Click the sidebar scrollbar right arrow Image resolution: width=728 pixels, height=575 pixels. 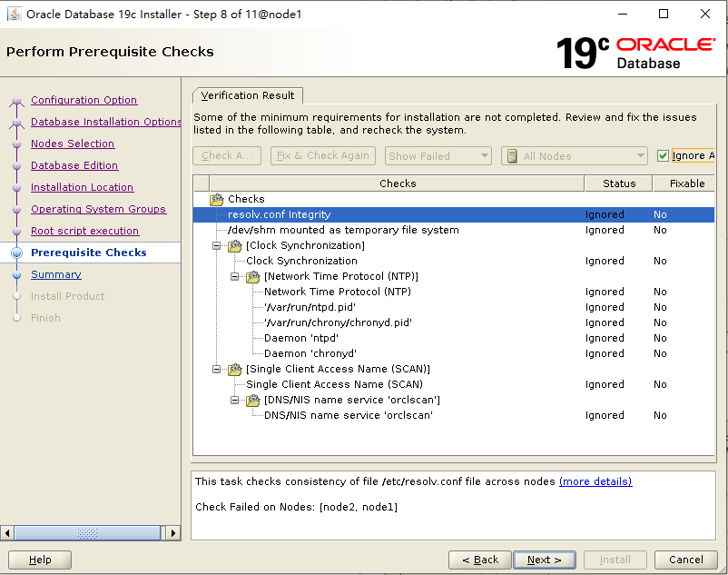pos(173,532)
